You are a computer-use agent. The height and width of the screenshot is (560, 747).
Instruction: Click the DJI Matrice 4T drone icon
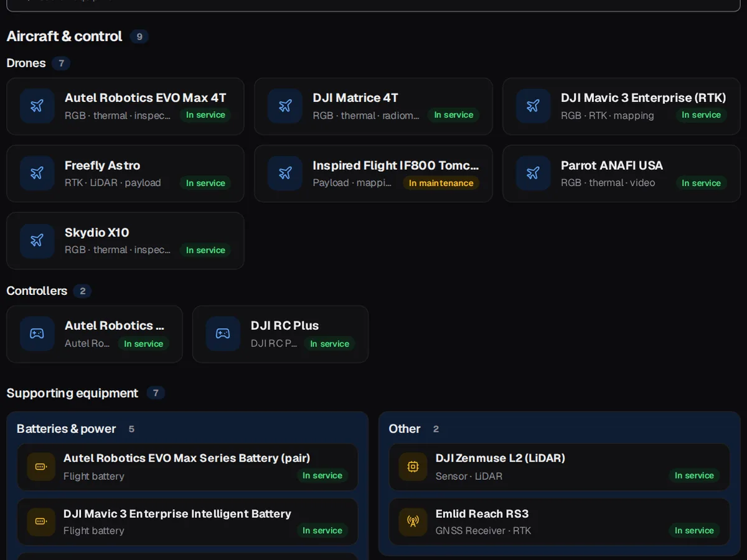(x=285, y=106)
